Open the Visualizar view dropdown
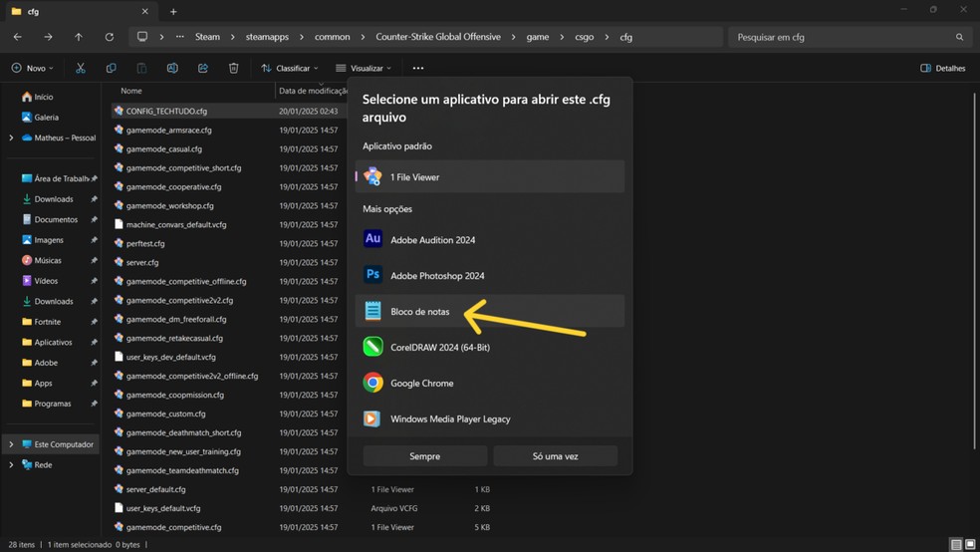The image size is (980, 552). (x=364, y=69)
